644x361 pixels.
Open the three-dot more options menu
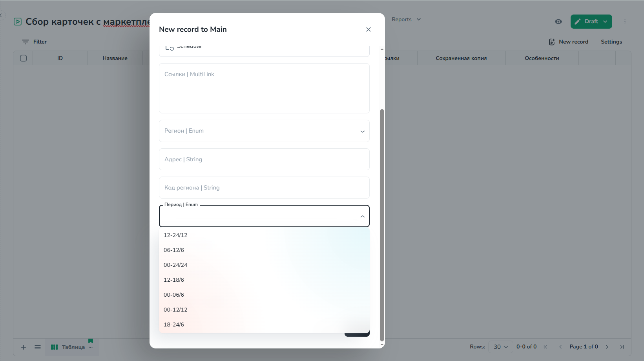(x=625, y=22)
